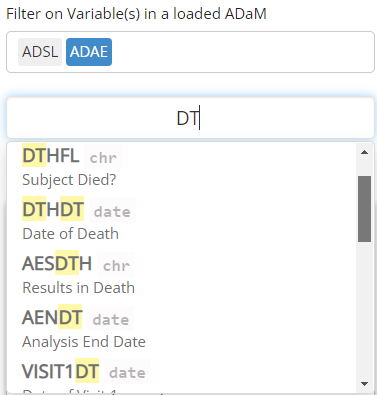Screen dimensions: 377x395
Task: Click empty space in the loaded ADaM box
Action: [x=243, y=52]
